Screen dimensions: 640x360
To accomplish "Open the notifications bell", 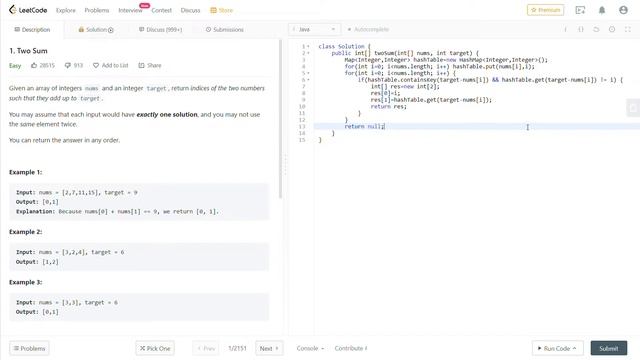I will [x=602, y=10].
